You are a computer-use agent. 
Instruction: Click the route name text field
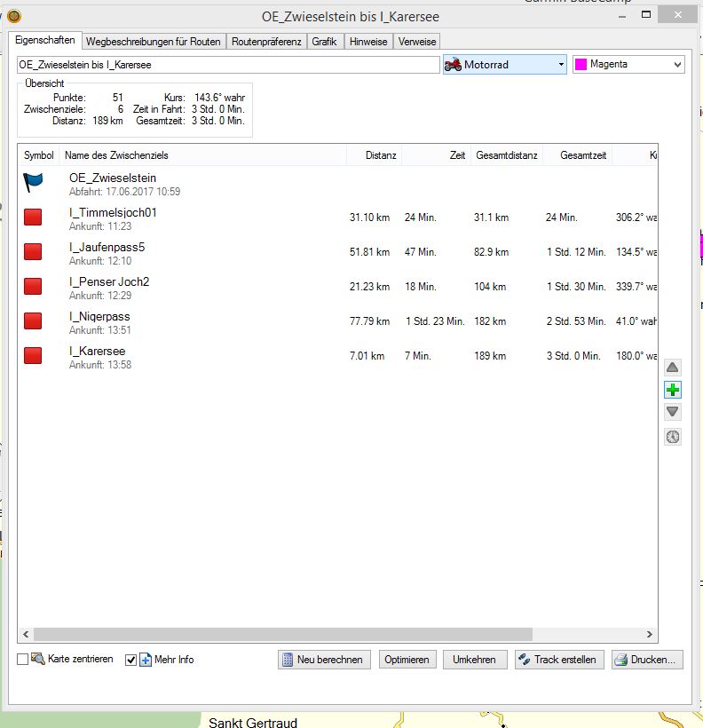tap(228, 65)
